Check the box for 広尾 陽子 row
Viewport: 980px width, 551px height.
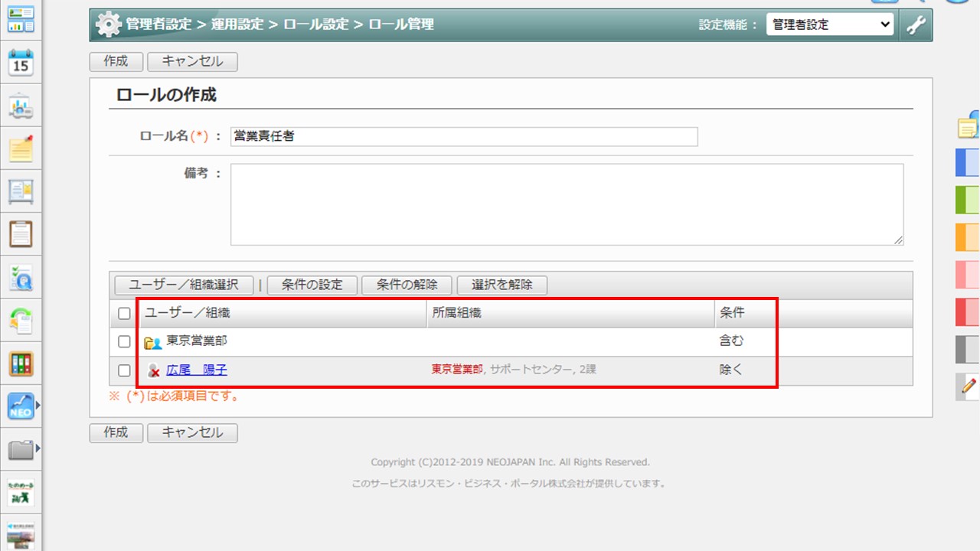(x=125, y=370)
